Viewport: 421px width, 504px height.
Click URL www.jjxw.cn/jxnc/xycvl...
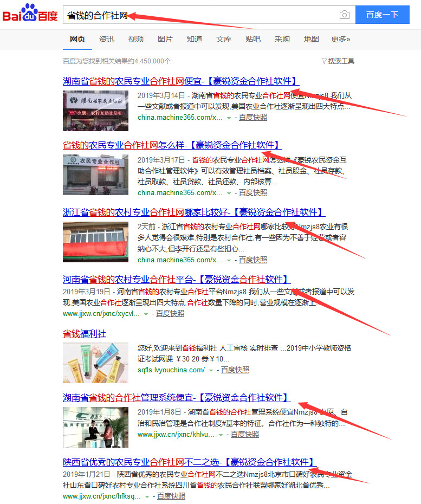pyautogui.click(x=101, y=313)
